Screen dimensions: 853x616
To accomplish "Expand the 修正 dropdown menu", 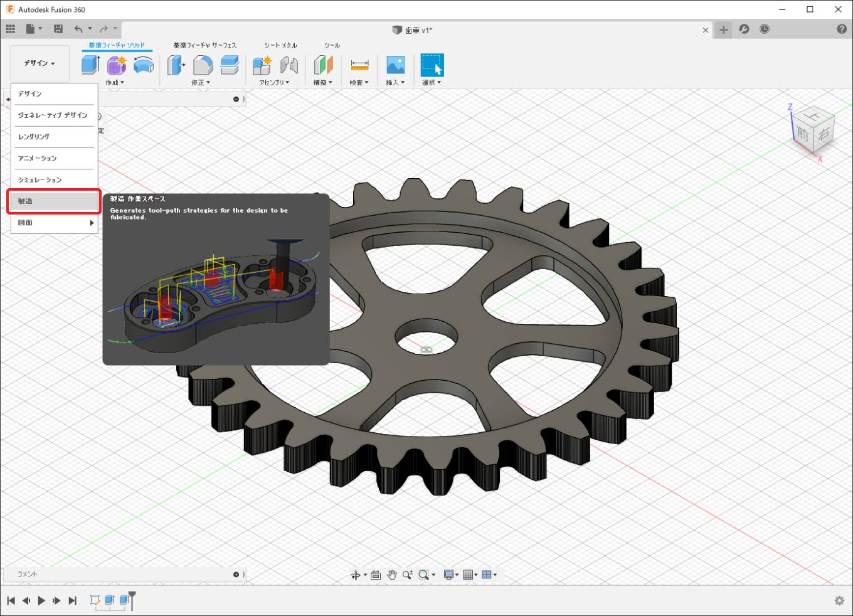I will click(201, 83).
